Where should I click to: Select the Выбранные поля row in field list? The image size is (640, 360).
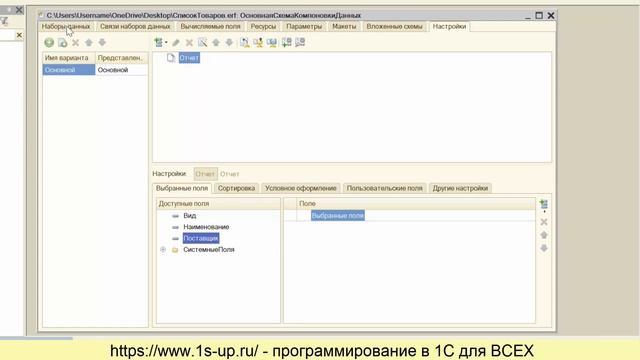[x=338, y=216]
